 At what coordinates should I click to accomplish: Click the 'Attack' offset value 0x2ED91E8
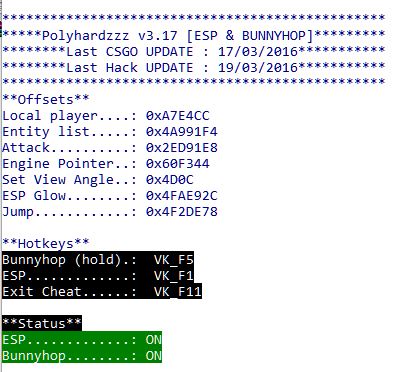pyautogui.click(x=182, y=148)
